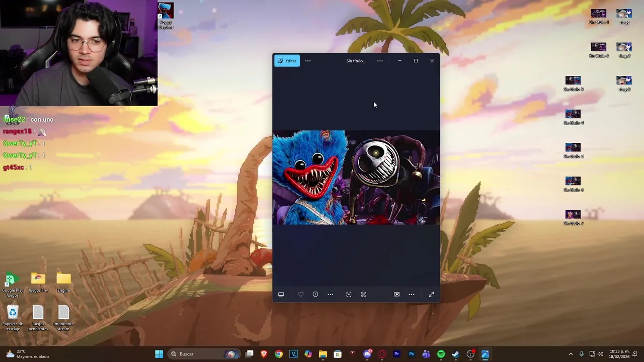Select the importante stream text file
This screenshot has width=644, height=362.
pyautogui.click(x=63, y=318)
